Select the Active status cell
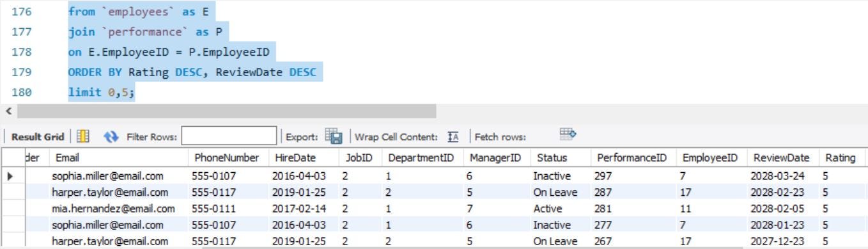This screenshot has height=249, width=868. tap(561, 209)
